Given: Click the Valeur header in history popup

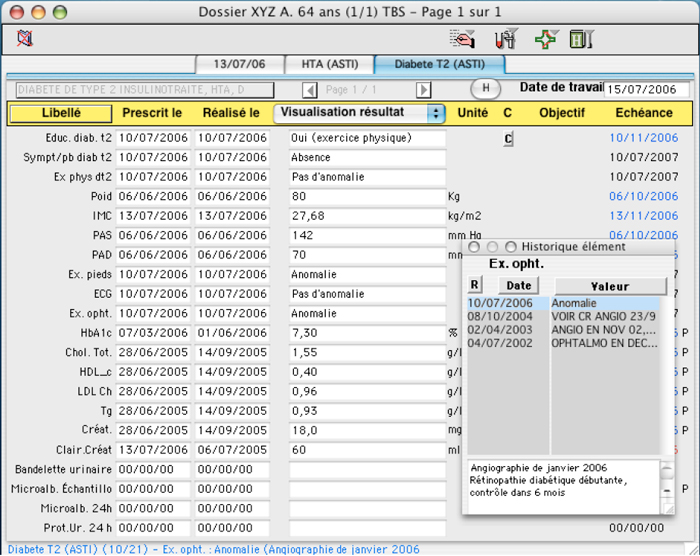Looking at the screenshot, I should click(610, 286).
